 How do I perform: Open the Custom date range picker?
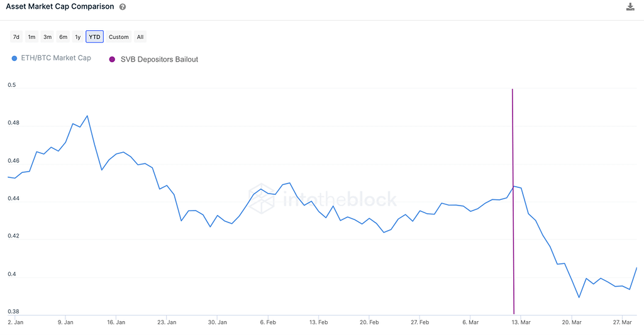[x=118, y=37]
